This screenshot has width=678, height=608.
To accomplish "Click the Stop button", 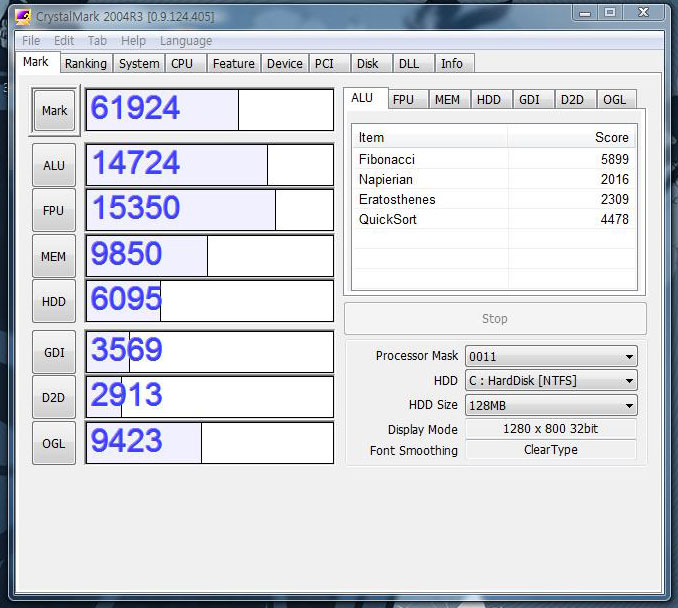I will pyautogui.click(x=495, y=319).
